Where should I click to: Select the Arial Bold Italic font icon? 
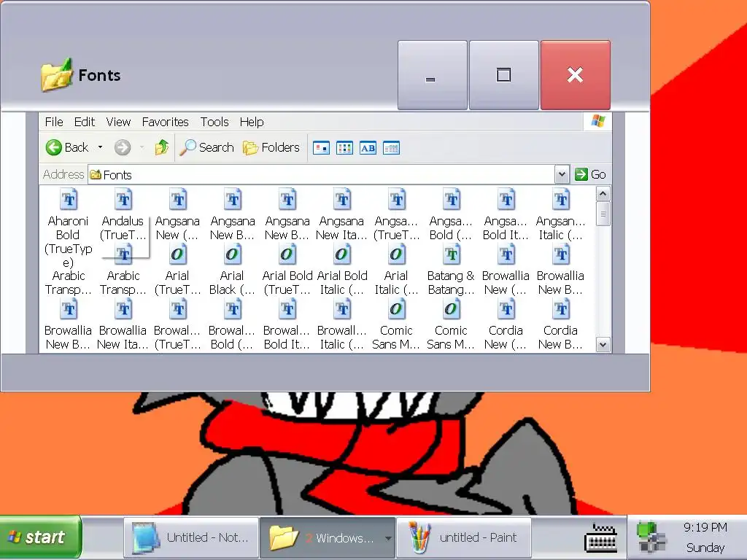click(x=342, y=254)
